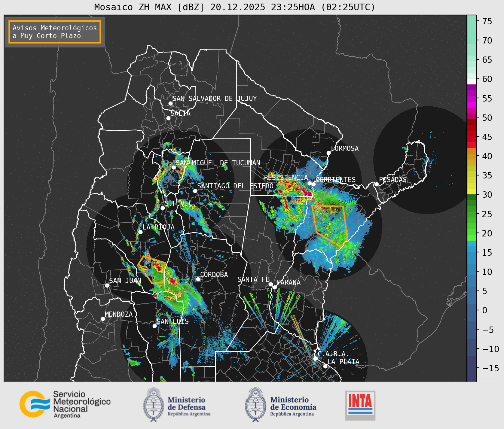Click the CORRIENTES label
This screenshot has width=504, height=429.
[x=336, y=180]
